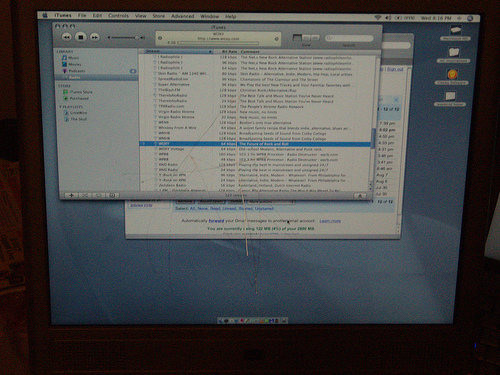Viewport: 500px width, 375px height.
Task: Click the menu bar volume icon
Action: pos(388,17)
